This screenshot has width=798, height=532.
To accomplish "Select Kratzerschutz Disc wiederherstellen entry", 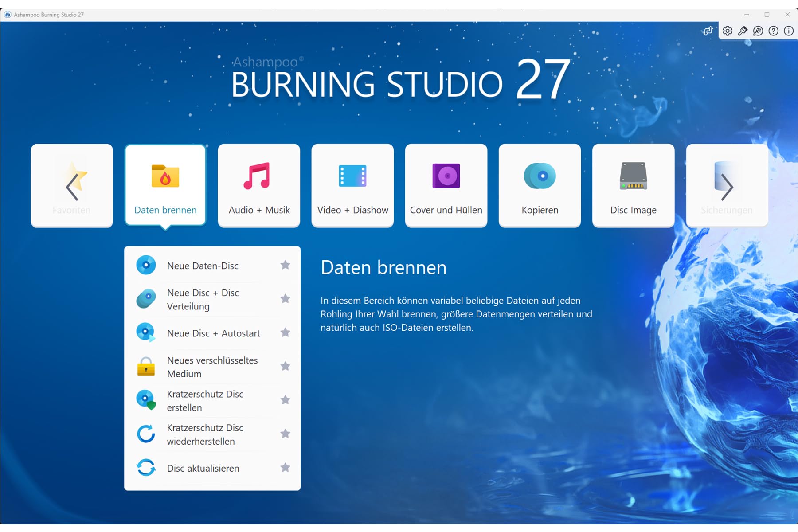I will point(212,434).
